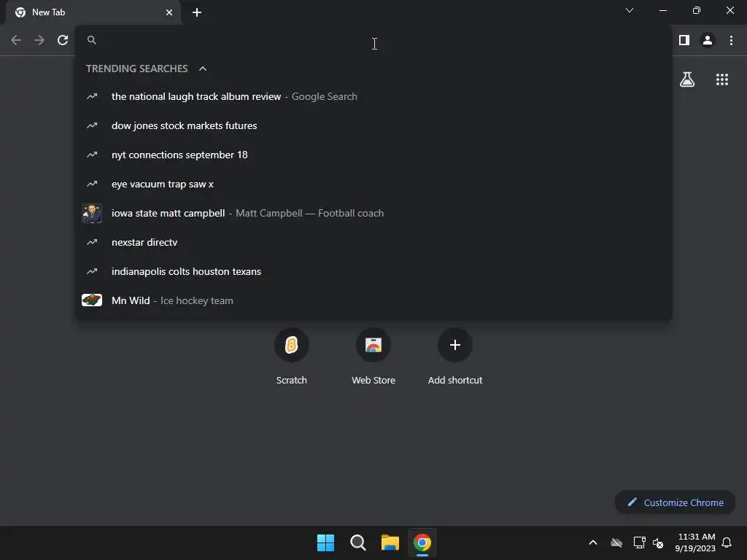
Task: Open the Web Store shortcut
Action: point(373,356)
